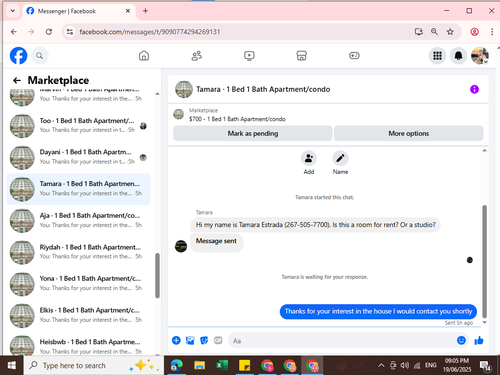The width and height of the screenshot is (500, 375).
Task: Click chat scroll up arrow
Action: tap(484, 151)
